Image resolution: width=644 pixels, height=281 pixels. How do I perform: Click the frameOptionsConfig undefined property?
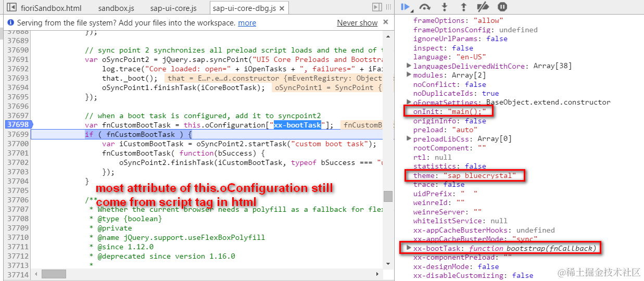point(475,30)
